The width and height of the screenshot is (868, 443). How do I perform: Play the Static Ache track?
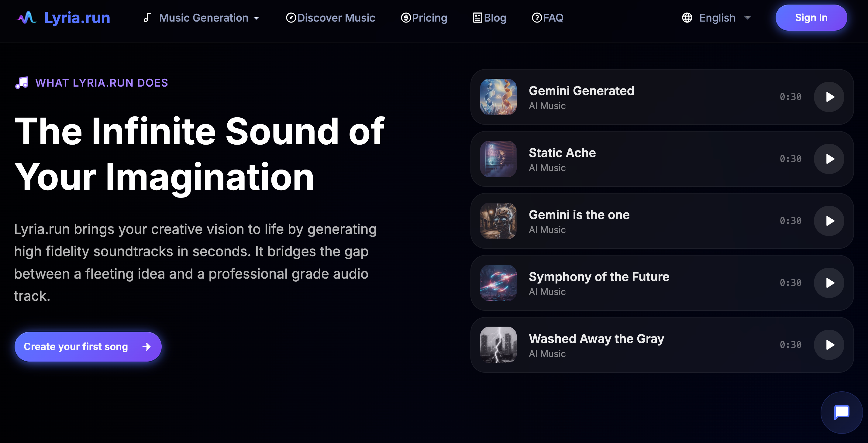[829, 159]
